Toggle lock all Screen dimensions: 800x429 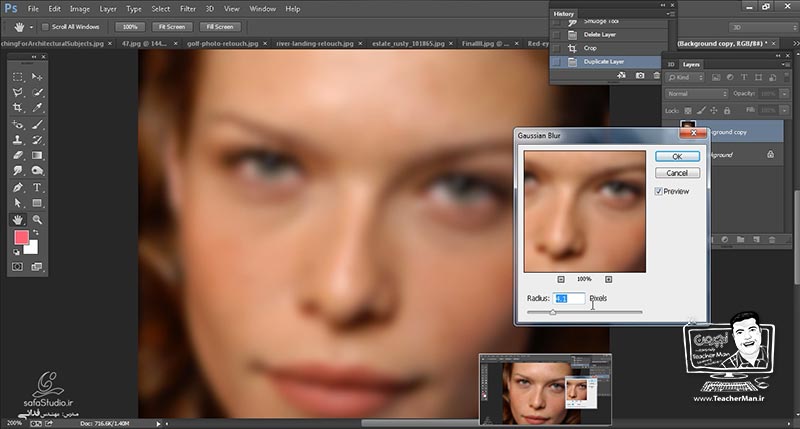click(x=727, y=110)
